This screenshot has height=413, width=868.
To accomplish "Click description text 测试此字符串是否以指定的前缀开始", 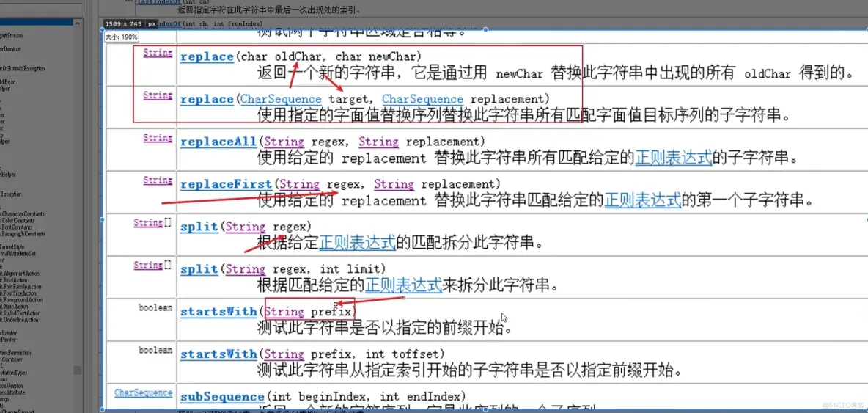I will [x=383, y=328].
